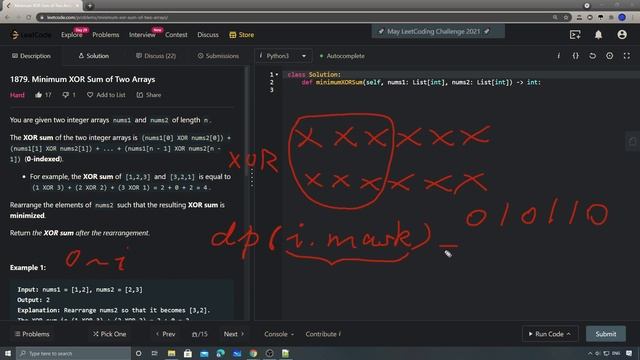The image size is (640, 360).
Task: Add problem to list
Action: pyautogui.click(x=106, y=95)
